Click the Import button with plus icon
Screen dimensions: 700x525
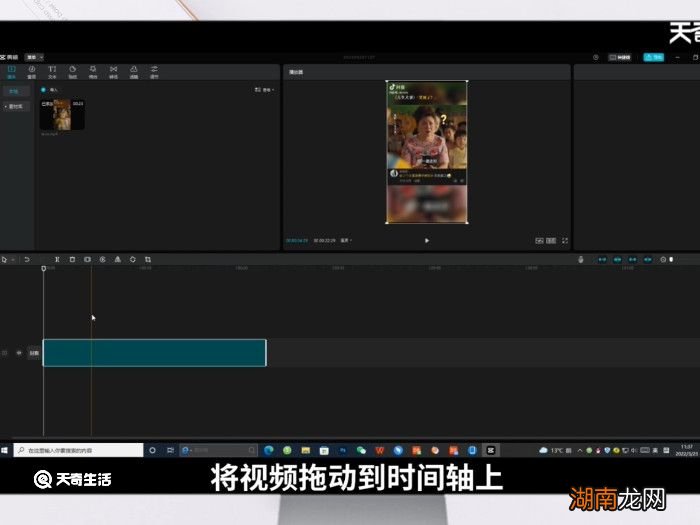click(49, 90)
